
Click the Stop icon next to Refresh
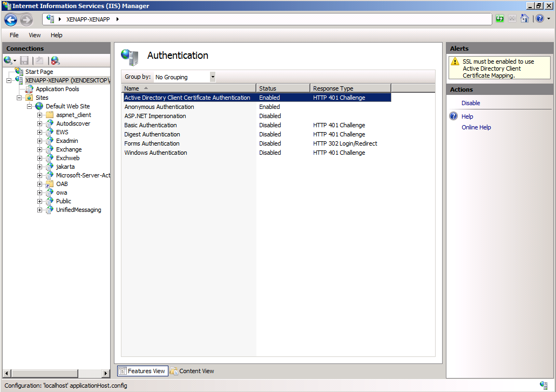(x=512, y=19)
